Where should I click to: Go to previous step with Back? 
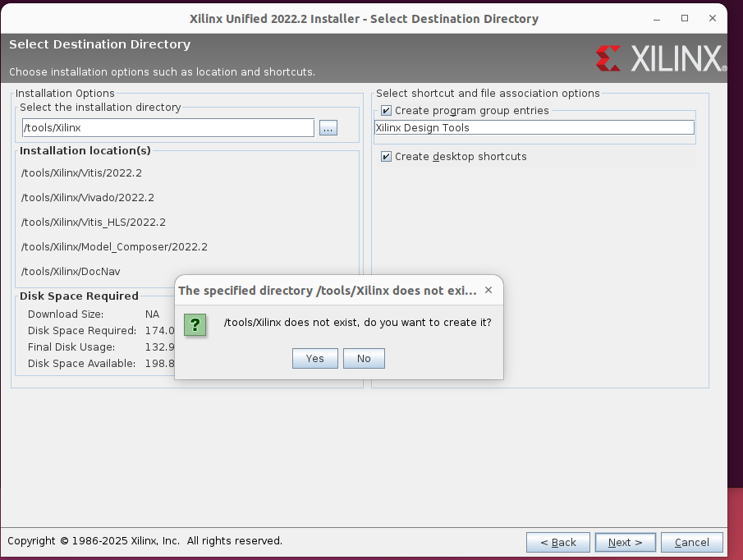[x=557, y=542]
